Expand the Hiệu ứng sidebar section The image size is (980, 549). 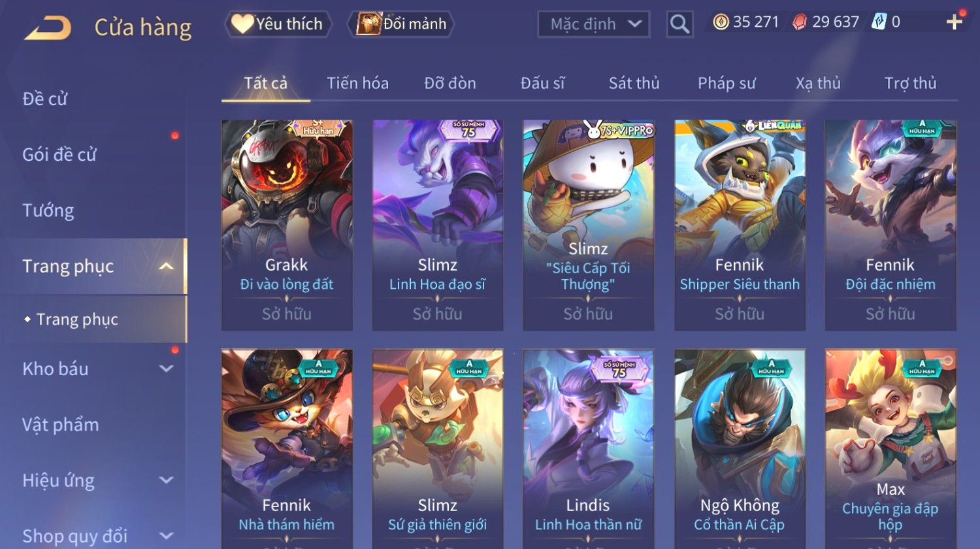[x=167, y=480]
